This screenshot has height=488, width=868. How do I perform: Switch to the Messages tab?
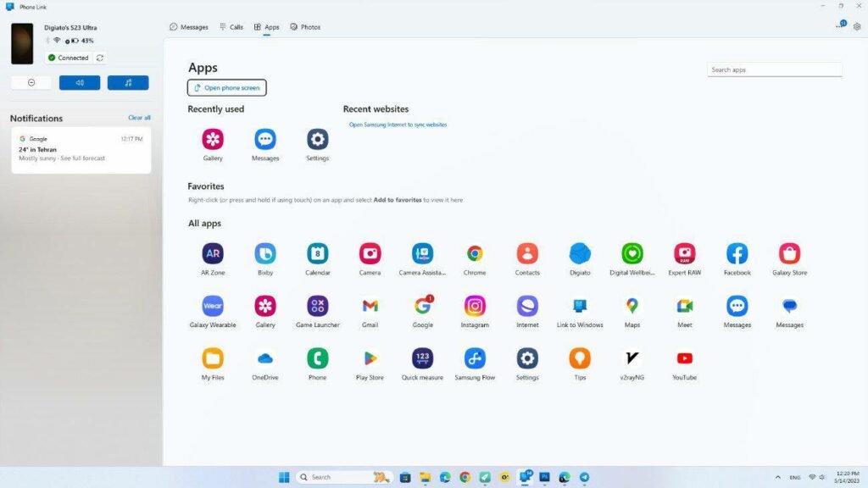[189, 27]
